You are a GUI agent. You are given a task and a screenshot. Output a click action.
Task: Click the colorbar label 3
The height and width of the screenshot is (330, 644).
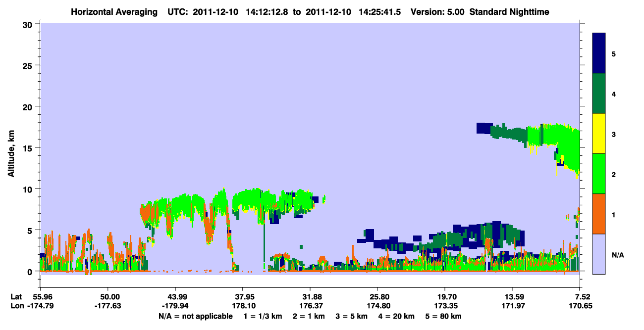point(614,134)
